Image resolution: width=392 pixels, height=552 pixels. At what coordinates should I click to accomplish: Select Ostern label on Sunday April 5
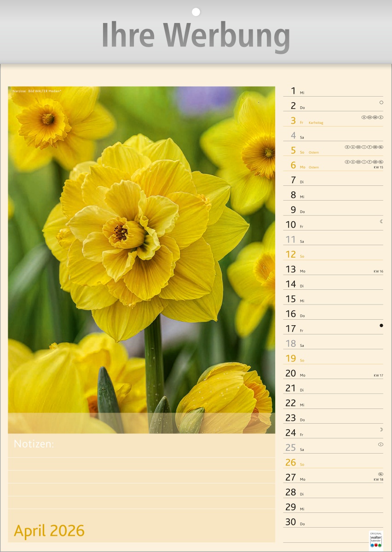point(314,152)
